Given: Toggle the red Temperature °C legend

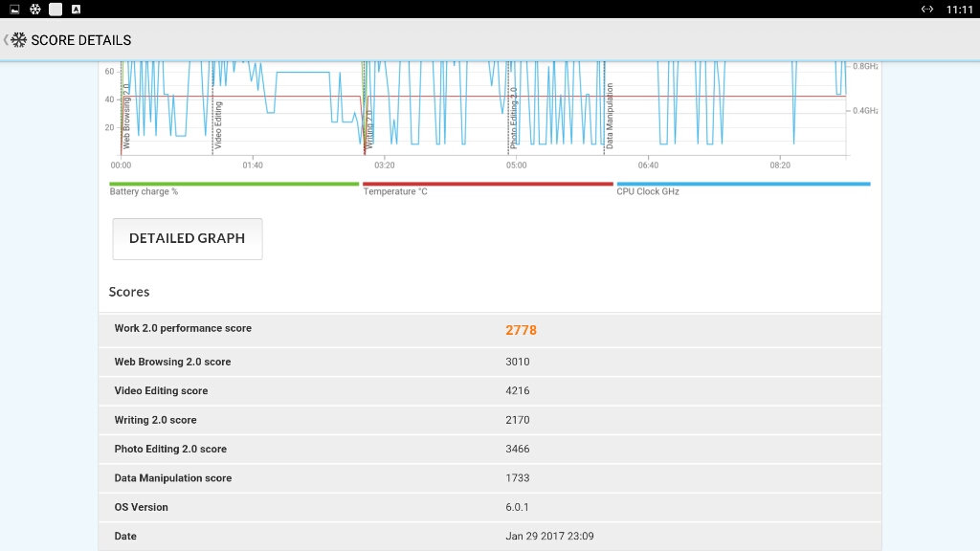Looking at the screenshot, I should pos(487,188).
